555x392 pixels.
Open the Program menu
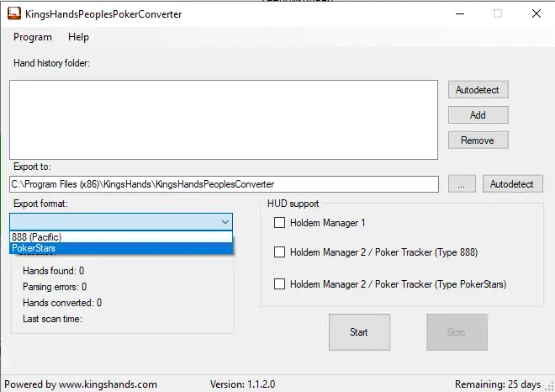(x=33, y=37)
